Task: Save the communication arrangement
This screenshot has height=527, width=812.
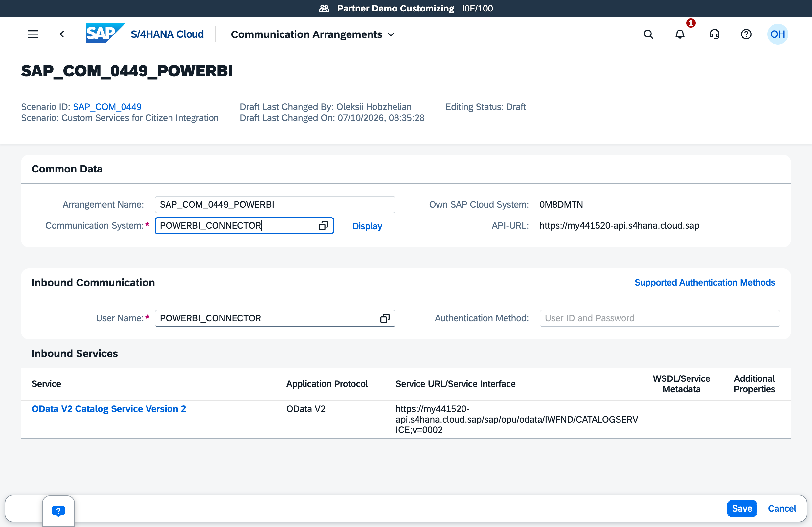Action: (742, 508)
